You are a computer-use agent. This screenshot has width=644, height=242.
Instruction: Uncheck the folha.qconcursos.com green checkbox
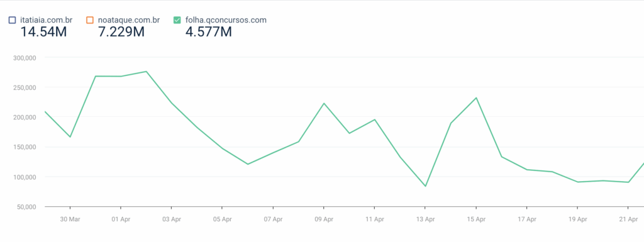pyautogui.click(x=177, y=19)
